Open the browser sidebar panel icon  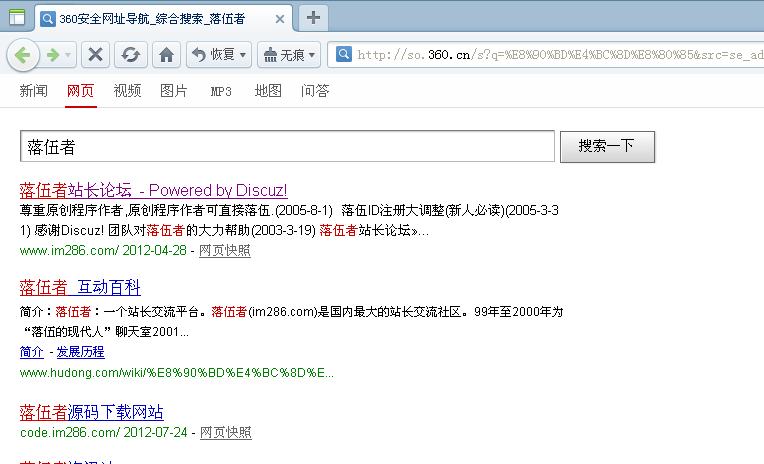[17, 17]
